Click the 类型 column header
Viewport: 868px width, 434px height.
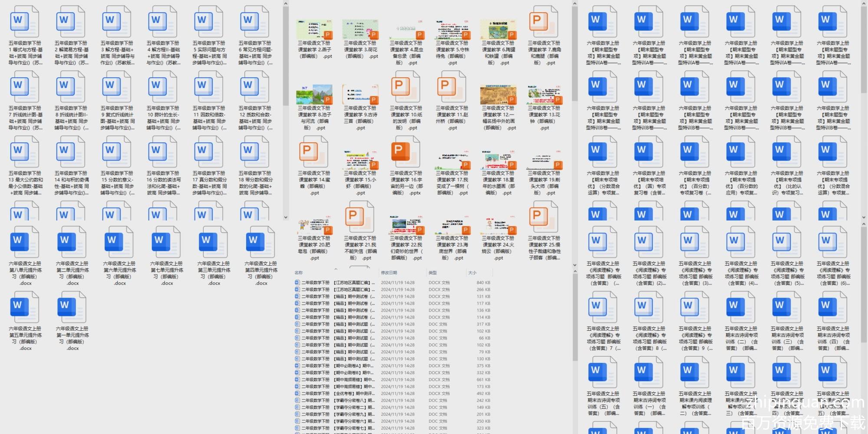[x=433, y=273]
